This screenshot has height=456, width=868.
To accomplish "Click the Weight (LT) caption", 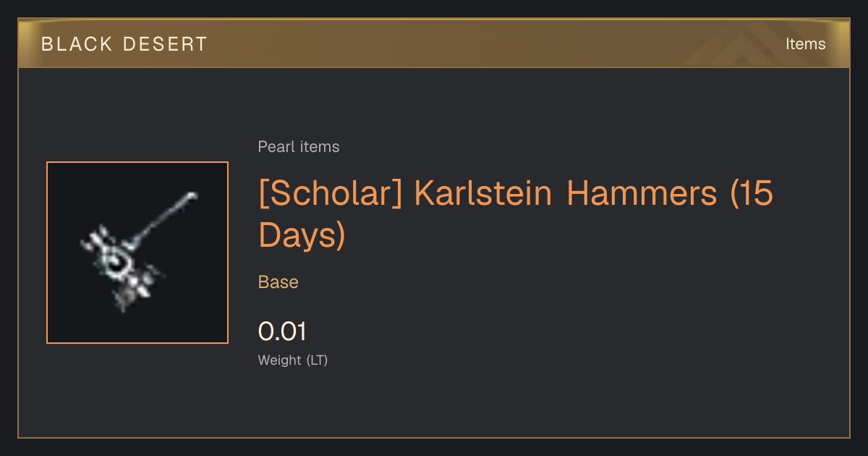I will (293, 360).
